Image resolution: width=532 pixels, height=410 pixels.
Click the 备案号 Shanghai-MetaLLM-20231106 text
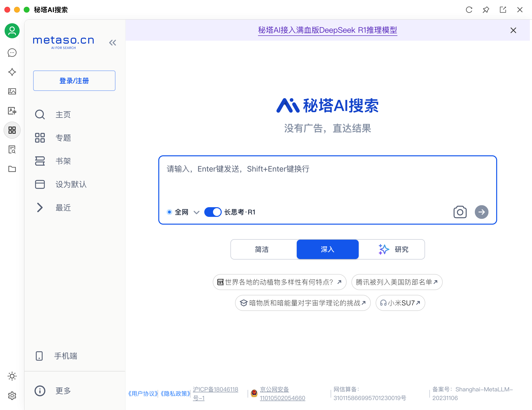pos(472,394)
